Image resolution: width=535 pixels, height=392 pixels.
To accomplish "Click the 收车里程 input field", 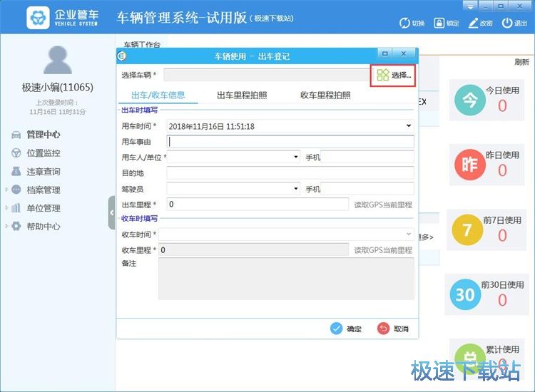I will (x=253, y=250).
